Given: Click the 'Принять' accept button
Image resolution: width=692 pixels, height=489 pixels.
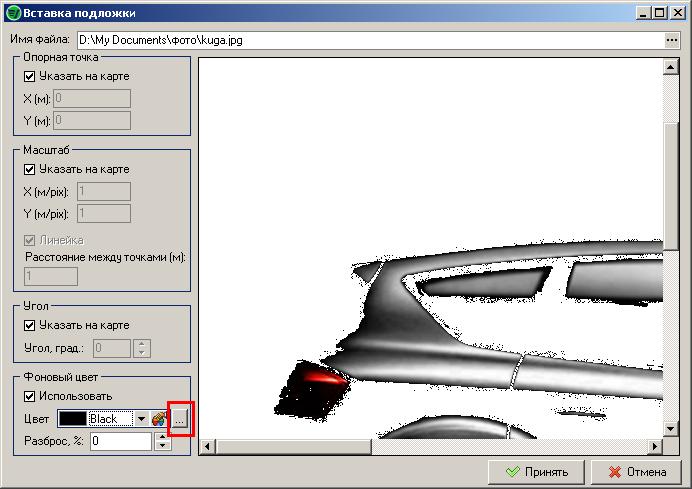Looking at the screenshot, I should click(536, 472).
